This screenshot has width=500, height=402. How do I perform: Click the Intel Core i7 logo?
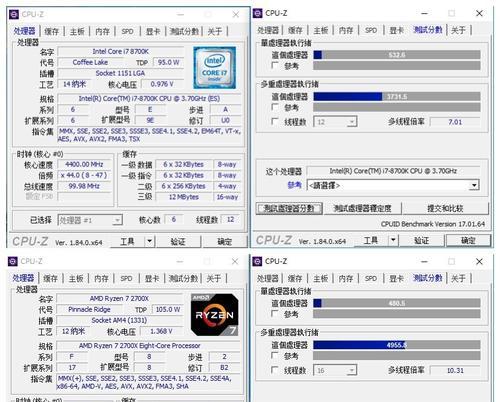215,68
